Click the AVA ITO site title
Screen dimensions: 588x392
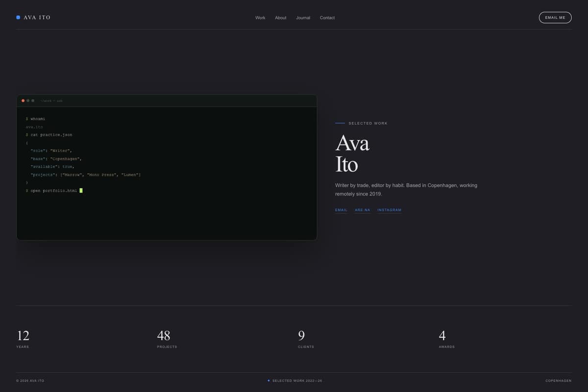click(x=37, y=18)
